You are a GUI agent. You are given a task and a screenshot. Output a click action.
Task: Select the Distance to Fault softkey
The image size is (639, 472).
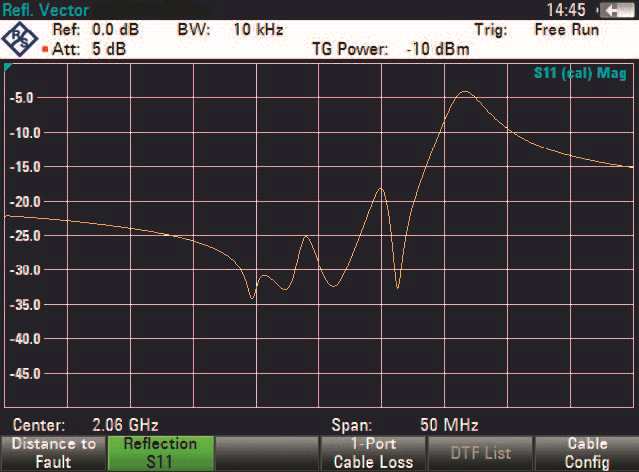53,454
